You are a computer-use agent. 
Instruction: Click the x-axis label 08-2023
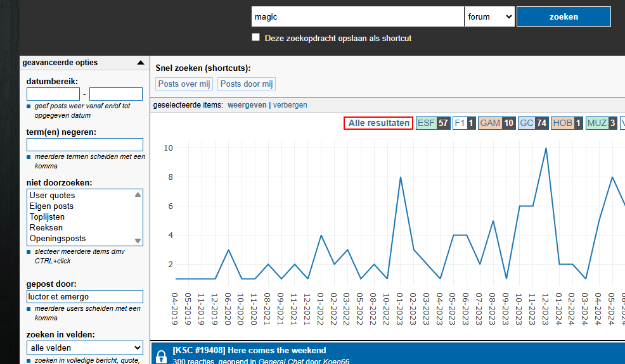tap(493, 309)
